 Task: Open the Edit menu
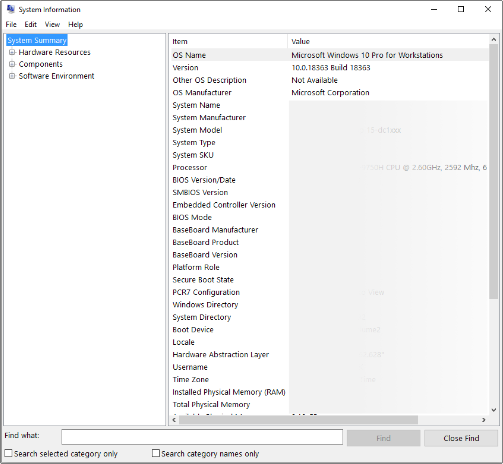30,24
